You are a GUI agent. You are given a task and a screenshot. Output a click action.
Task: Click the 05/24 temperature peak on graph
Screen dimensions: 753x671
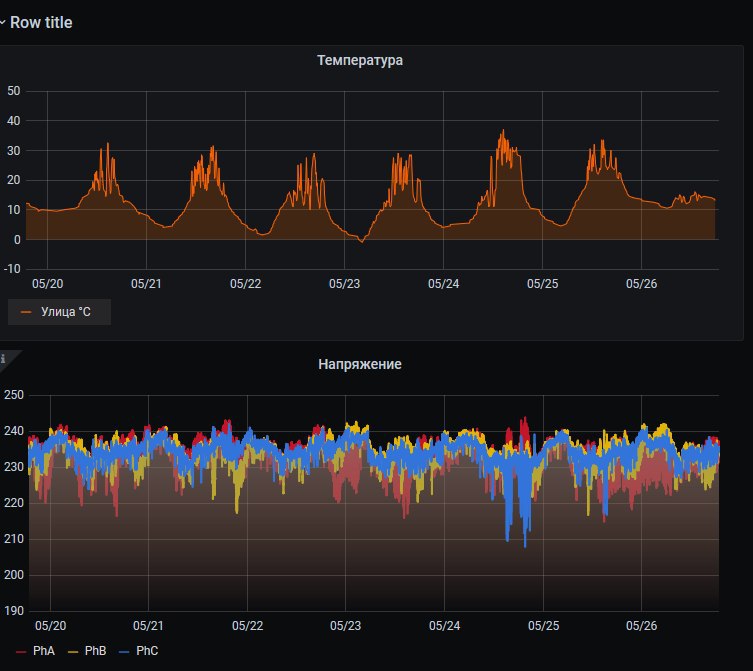503,131
